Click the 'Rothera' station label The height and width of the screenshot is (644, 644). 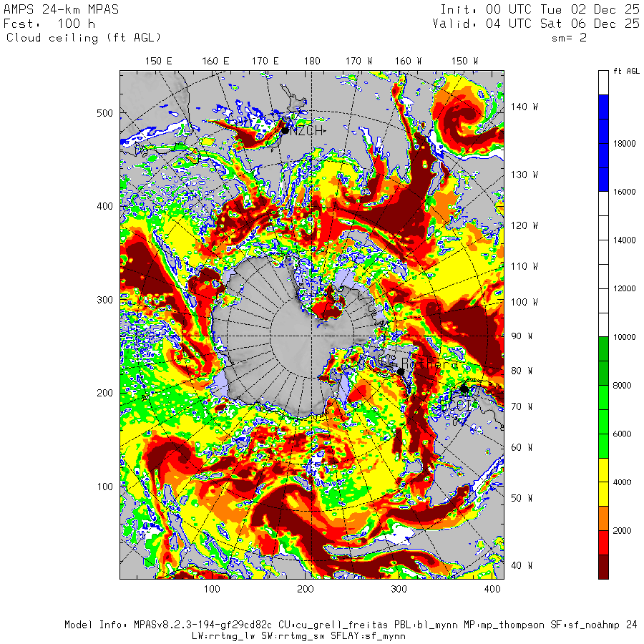point(429,364)
